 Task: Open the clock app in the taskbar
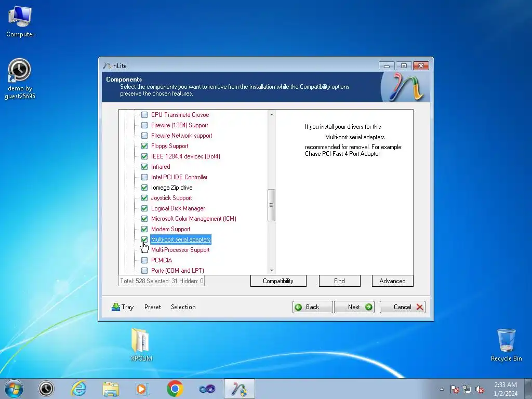[x=46, y=389]
